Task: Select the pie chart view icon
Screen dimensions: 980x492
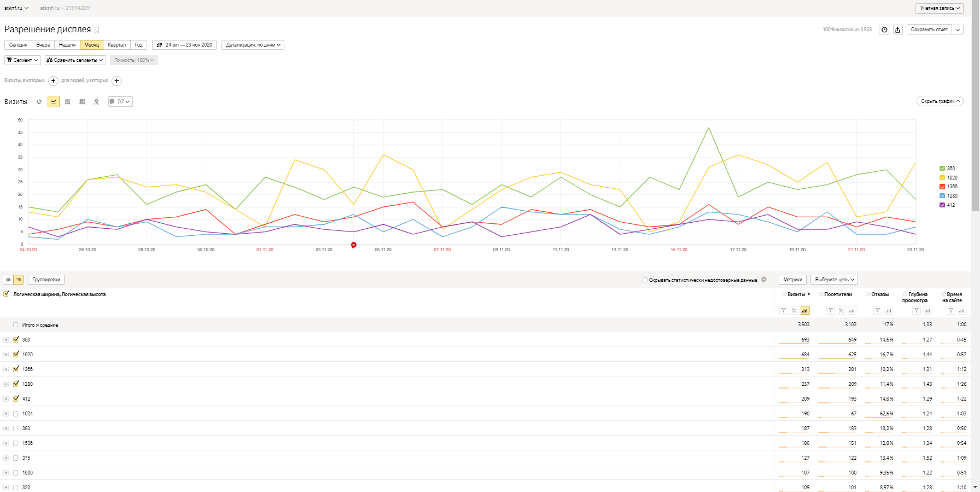Action: point(39,102)
